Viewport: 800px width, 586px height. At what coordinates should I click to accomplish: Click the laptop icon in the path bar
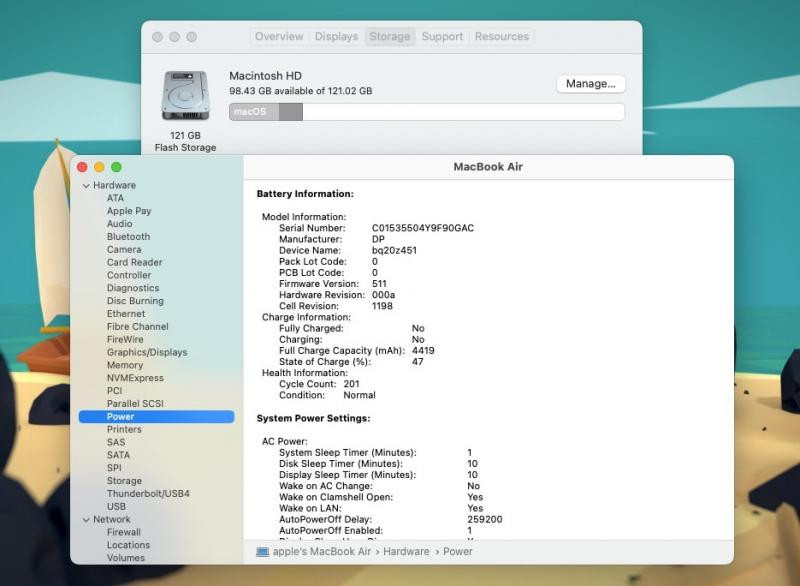pos(262,552)
